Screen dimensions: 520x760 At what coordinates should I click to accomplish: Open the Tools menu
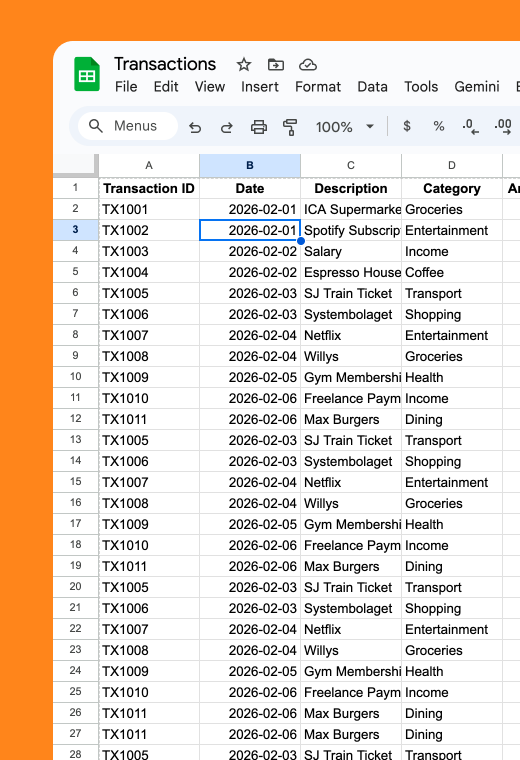(x=421, y=87)
